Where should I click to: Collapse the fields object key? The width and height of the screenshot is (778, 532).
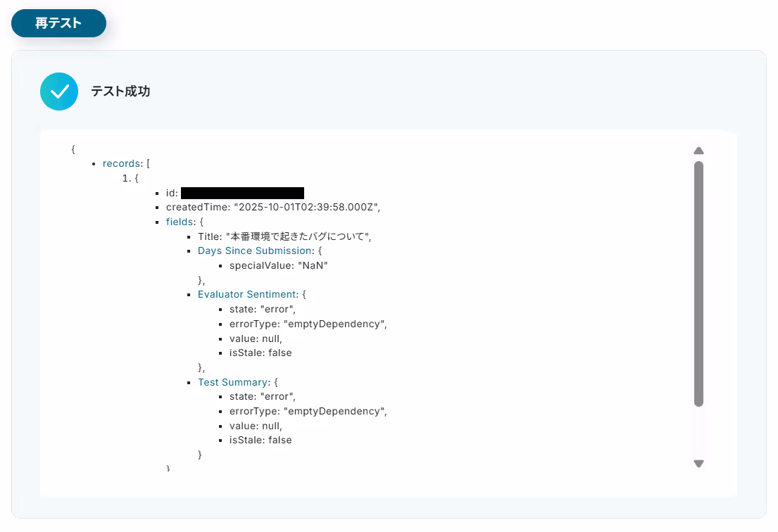180,222
